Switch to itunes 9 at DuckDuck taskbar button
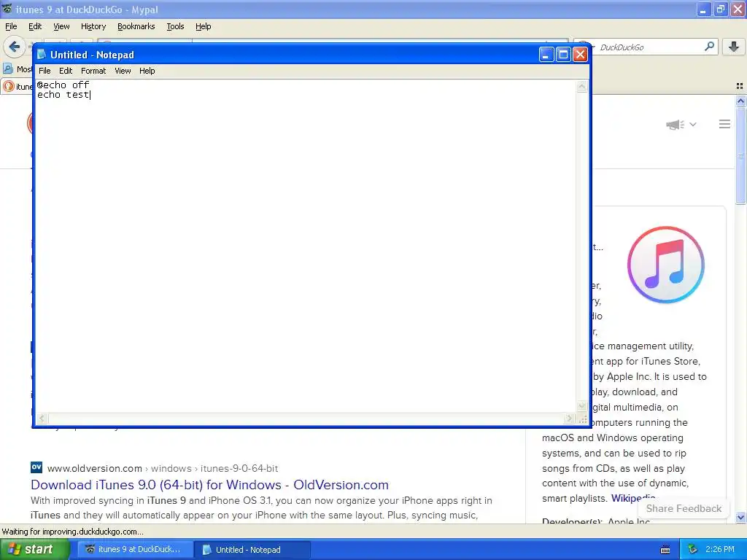Screen dimensions: 747x560 click(x=134, y=550)
